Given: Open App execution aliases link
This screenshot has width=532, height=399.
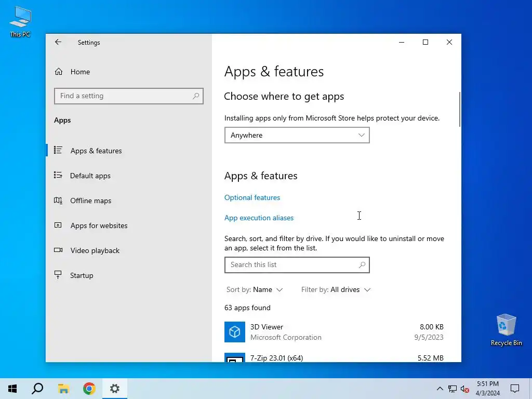Looking at the screenshot, I should pyautogui.click(x=259, y=218).
